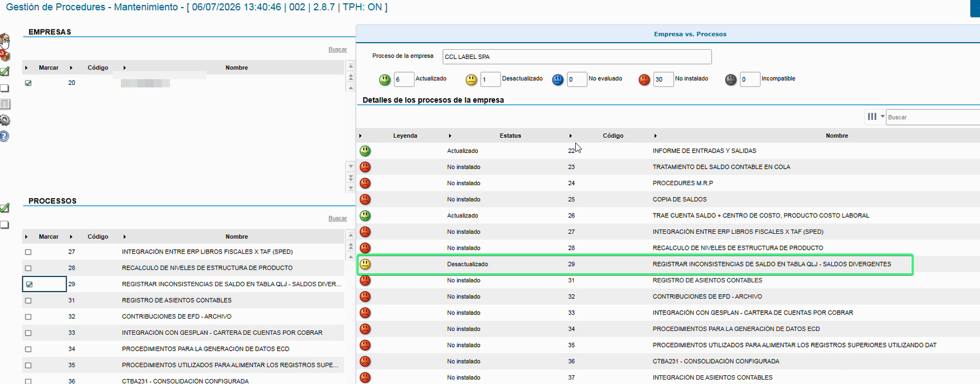The image size is (980, 384).
Task: Click the remove procedures red box icon
Action: tap(4, 55)
